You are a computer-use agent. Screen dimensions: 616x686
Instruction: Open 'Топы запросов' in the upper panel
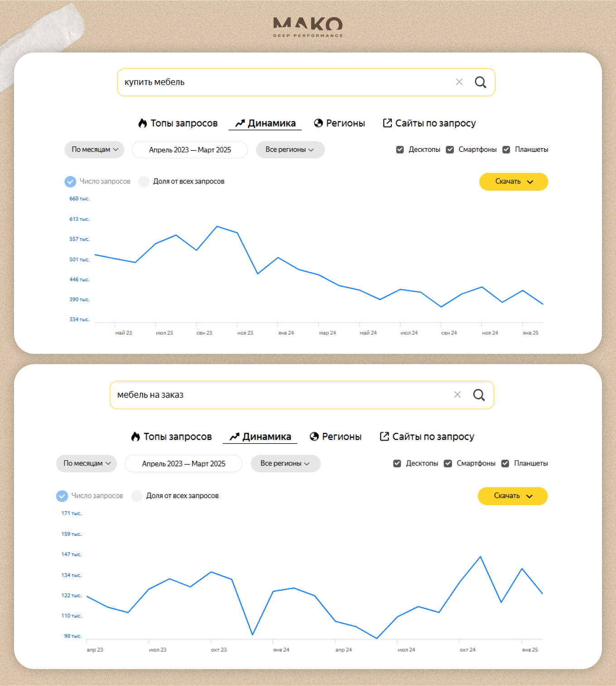(178, 123)
